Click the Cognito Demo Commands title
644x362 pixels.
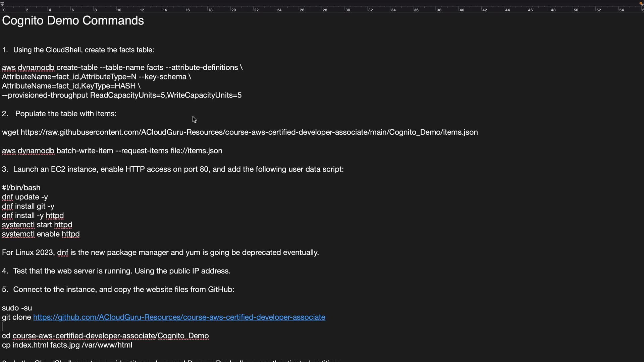point(73,21)
